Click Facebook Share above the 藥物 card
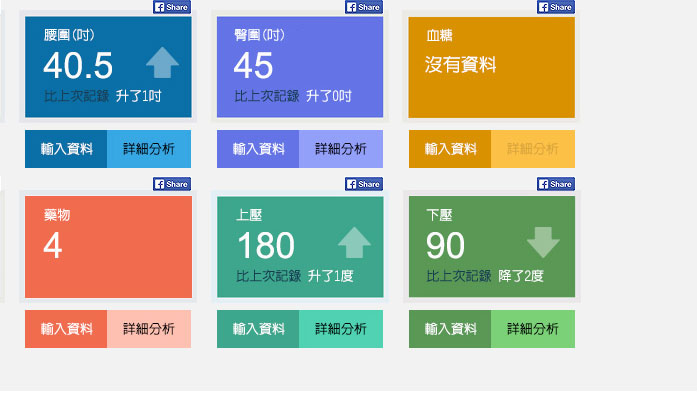The image size is (697, 406). click(172, 184)
